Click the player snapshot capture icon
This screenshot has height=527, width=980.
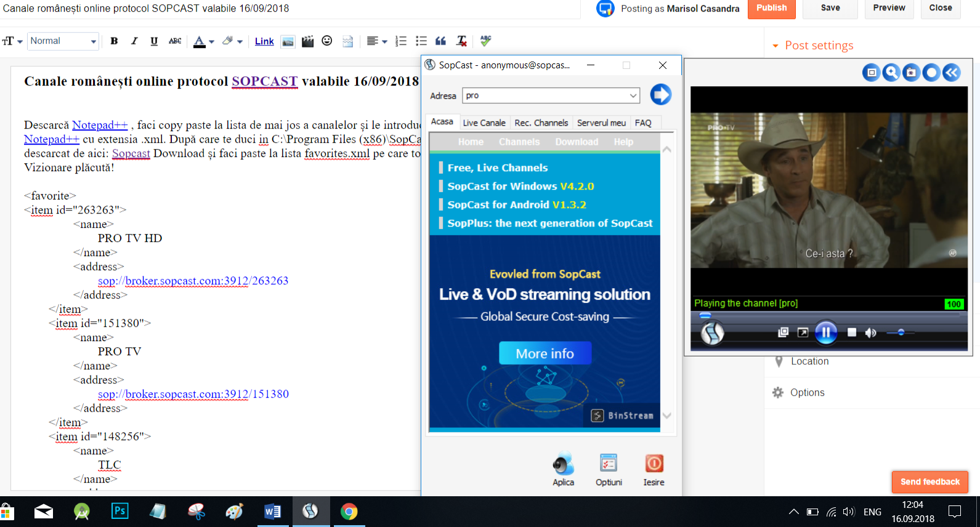tap(911, 73)
